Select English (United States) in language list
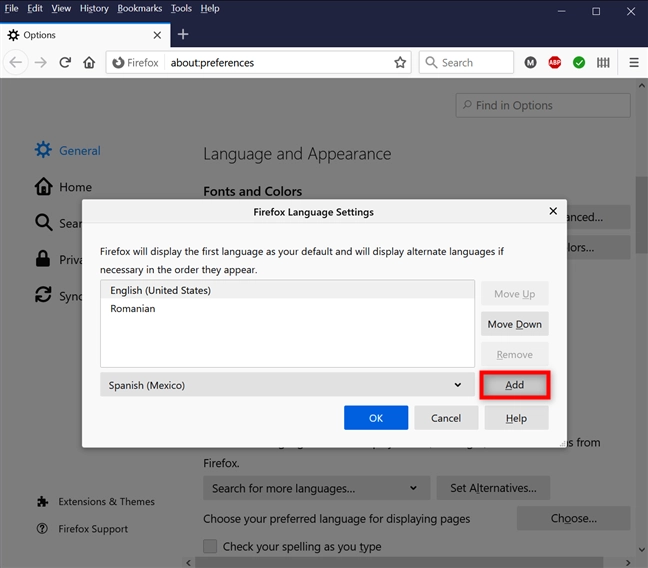Image resolution: width=648 pixels, height=568 pixels. 287,290
